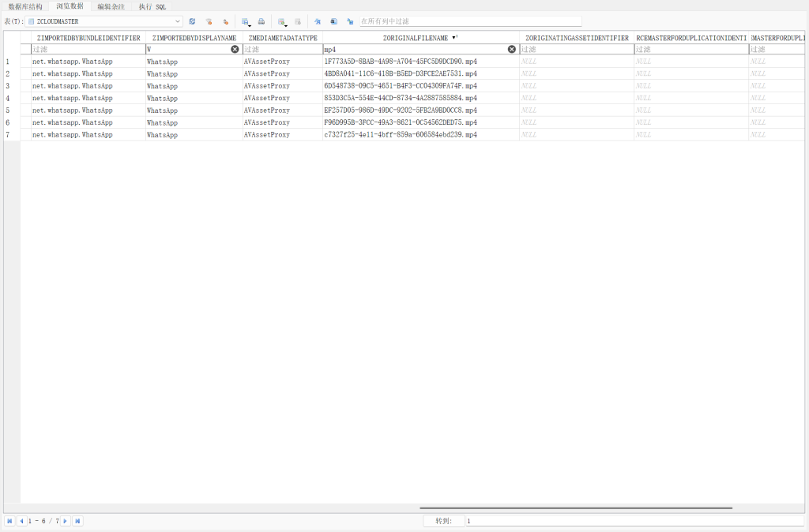Select row 3 header in the table
The image size is (809, 532).
click(x=8, y=86)
